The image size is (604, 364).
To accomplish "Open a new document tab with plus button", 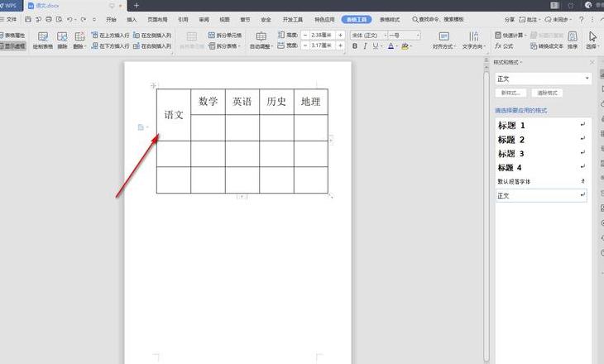I will tap(137, 6).
